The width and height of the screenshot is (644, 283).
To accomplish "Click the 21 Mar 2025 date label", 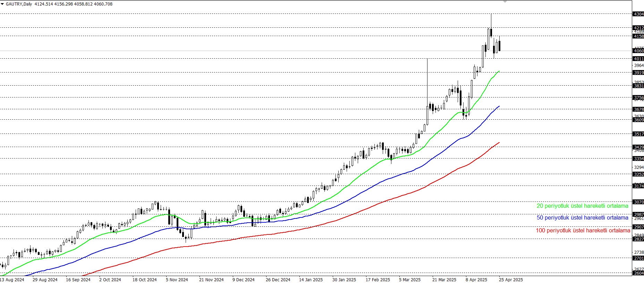I will (x=444, y=280).
